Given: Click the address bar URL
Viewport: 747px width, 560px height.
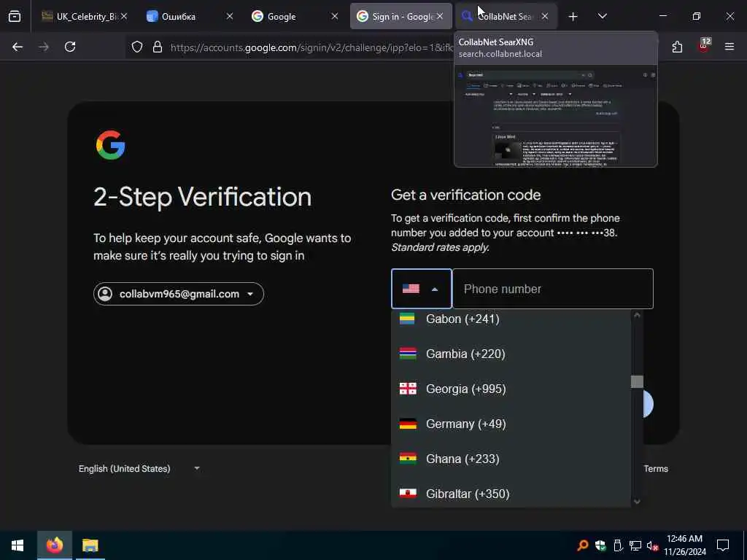Looking at the screenshot, I should coord(311,47).
